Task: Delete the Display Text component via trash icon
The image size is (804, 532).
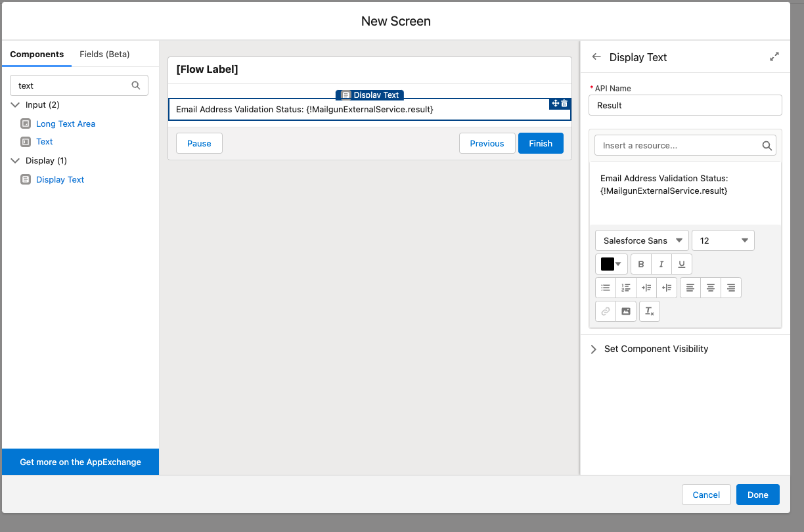Action: pos(564,103)
